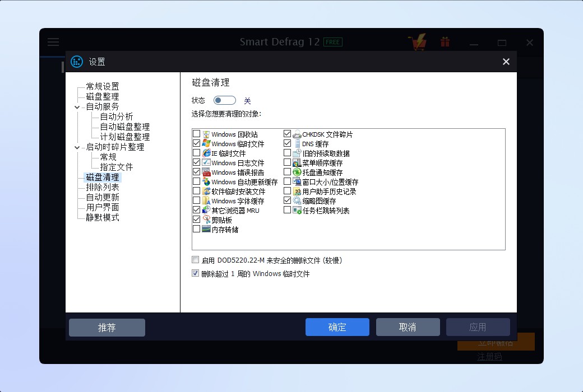Check the 托盘通知缓存 checkbox

click(287, 172)
